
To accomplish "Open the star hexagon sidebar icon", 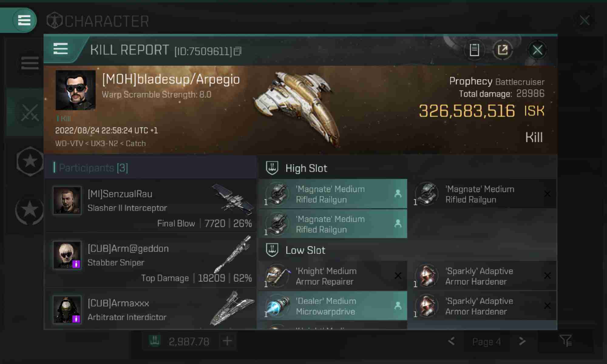I will pos(30,161).
